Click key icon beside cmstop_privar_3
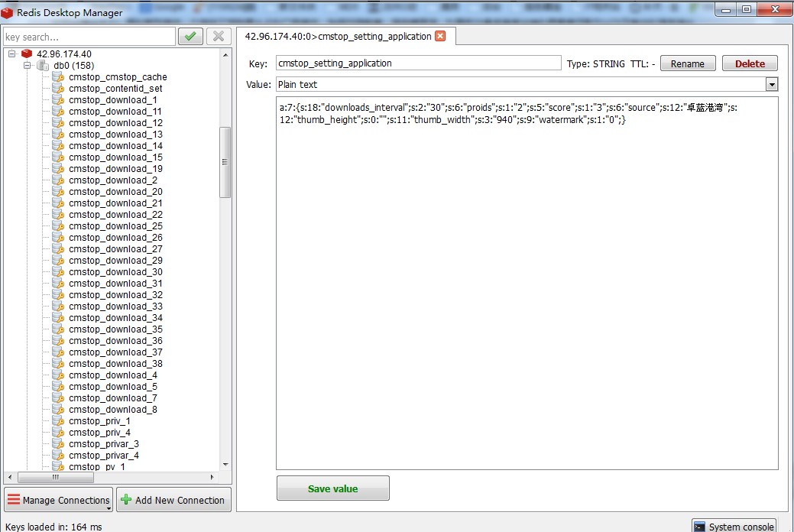Viewport: 794px width, 532px height. pyautogui.click(x=58, y=444)
